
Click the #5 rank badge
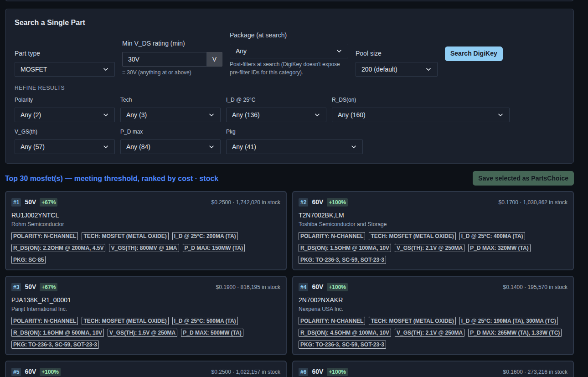(x=16, y=372)
